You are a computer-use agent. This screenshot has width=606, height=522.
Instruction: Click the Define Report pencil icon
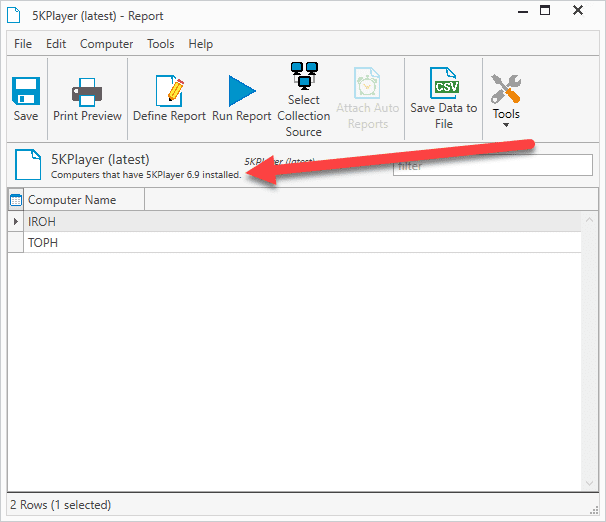pyautogui.click(x=170, y=91)
